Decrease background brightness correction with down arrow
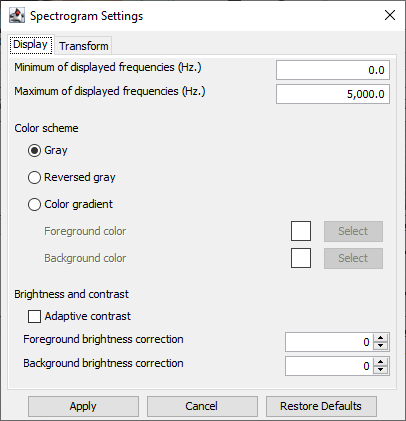Viewport: 406px width, 421px height. click(381, 370)
